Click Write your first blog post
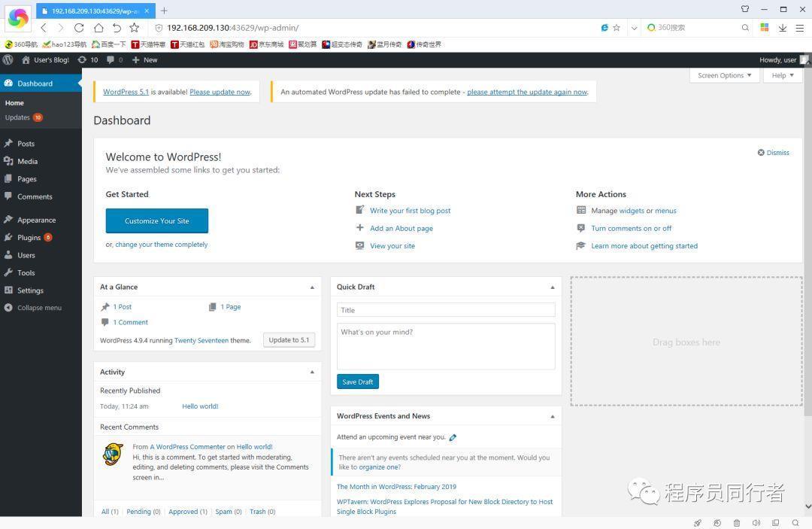The height and width of the screenshot is (529, 812). [411, 211]
